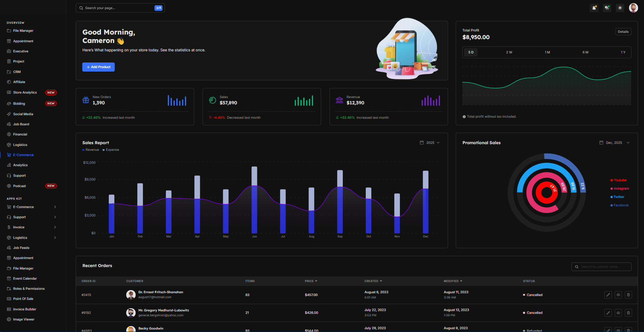Open the settings gear icon
Viewport: 644px width, 332px height.
tap(620, 8)
